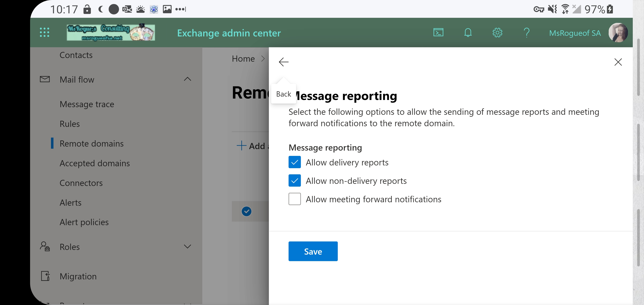
Task: Open the notifications bell icon
Action: 468,32
